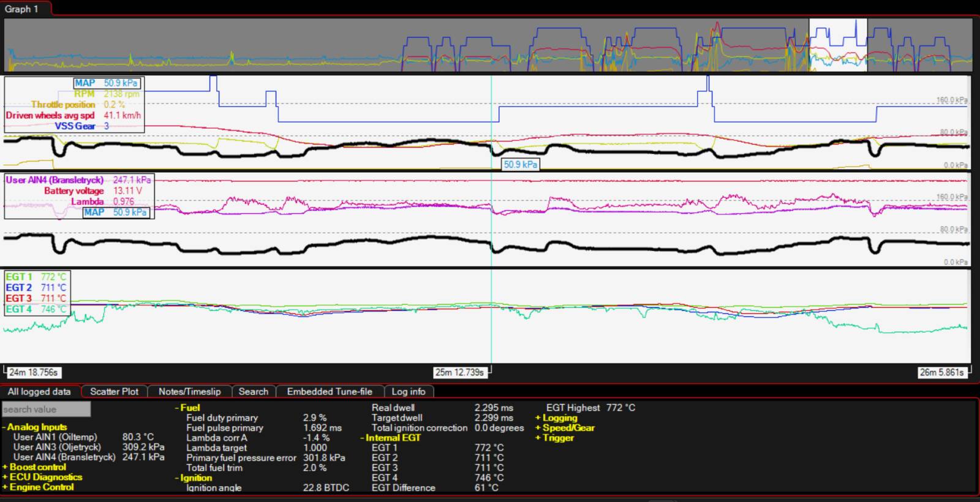The height and width of the screenshot is (502, 980).
Task: Open the Embedded Tune-file tab
Action: [x=330, y=392]
